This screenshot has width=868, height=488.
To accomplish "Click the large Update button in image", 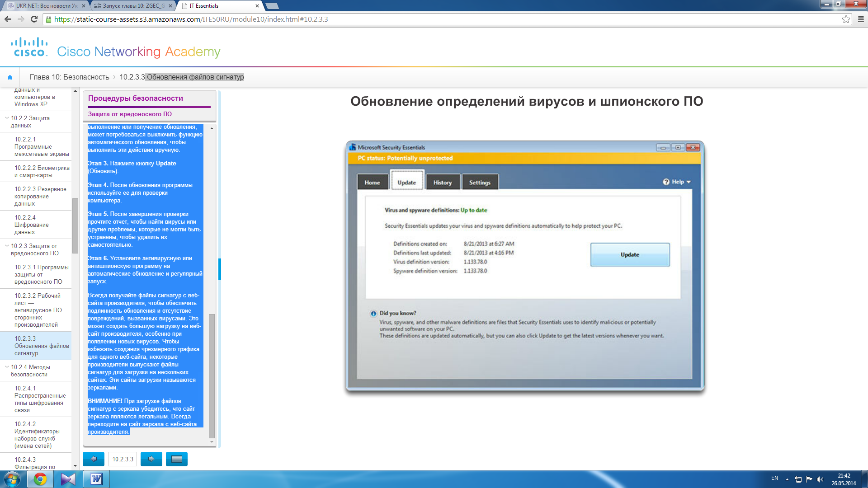I will pyautogui.click(x=630, y=255).
